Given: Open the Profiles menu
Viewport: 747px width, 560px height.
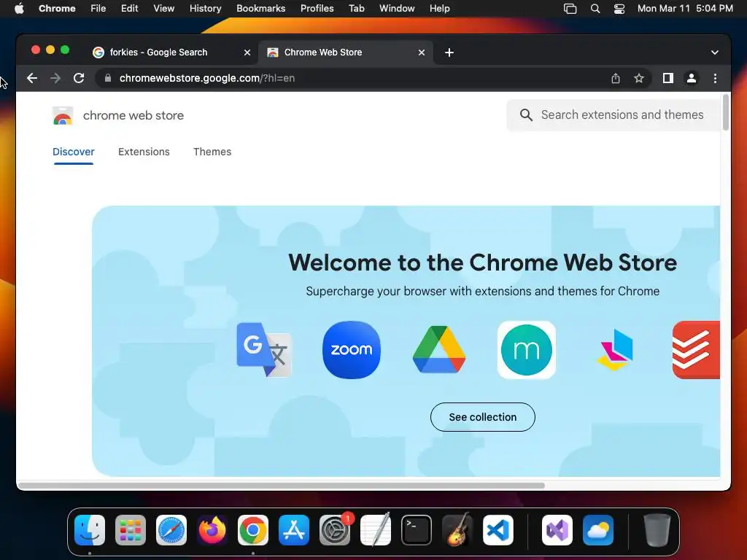Looking at the screenshot, I should tap(317, 9).
